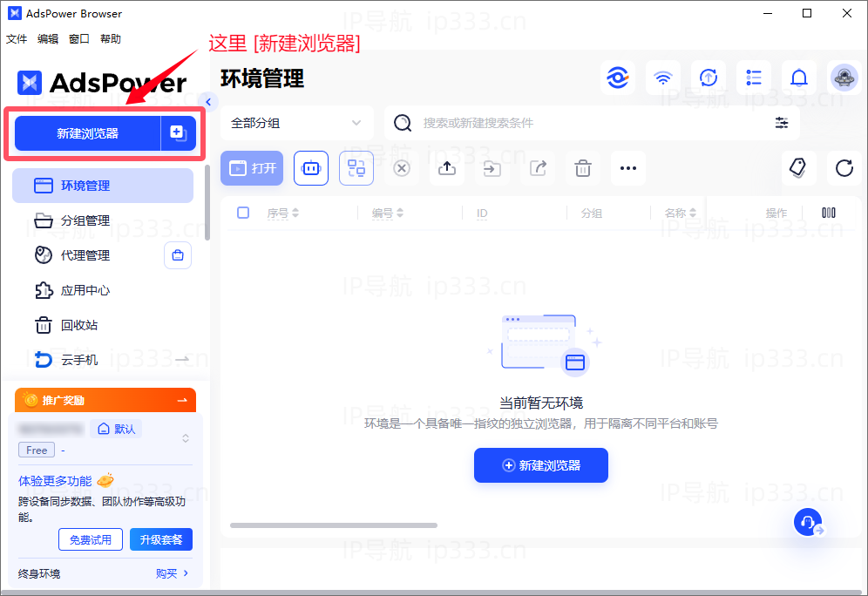Click the close-browser X circle icon
The width and height of the screenshot is (868, 596).
coord(402,167)
